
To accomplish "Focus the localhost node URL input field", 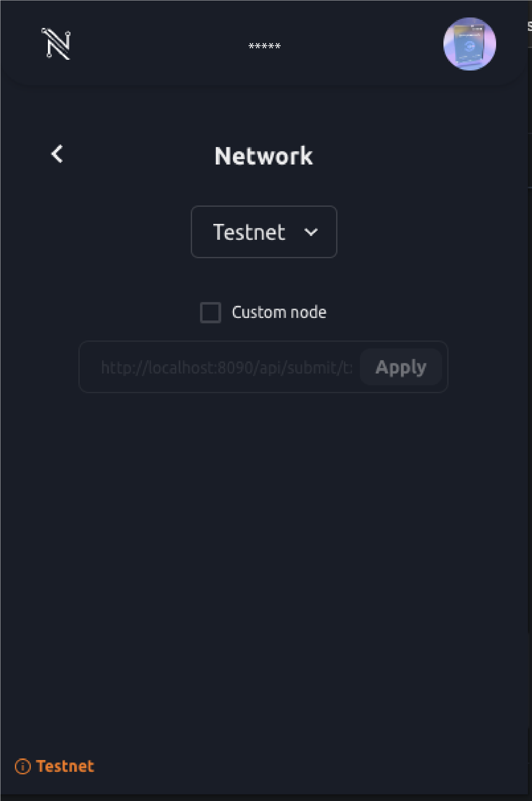I will click(x=226, y=367).
